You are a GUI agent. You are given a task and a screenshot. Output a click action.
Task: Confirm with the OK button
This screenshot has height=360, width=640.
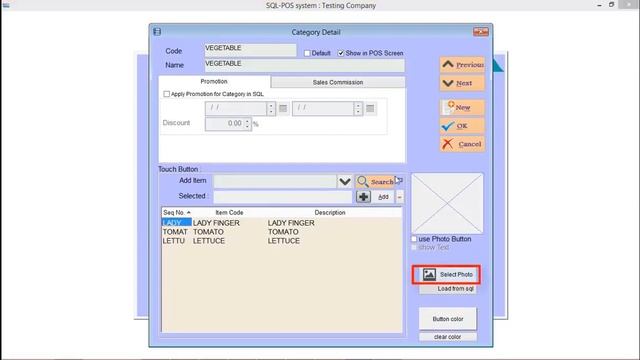pos(462,126)
